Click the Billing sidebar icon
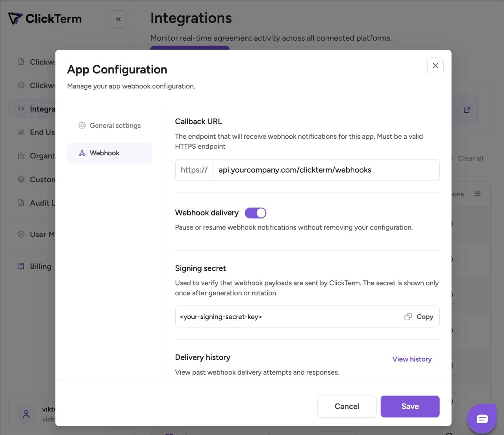Image resolution: width=504 pixels, height=435 pixels. point(20,266)
